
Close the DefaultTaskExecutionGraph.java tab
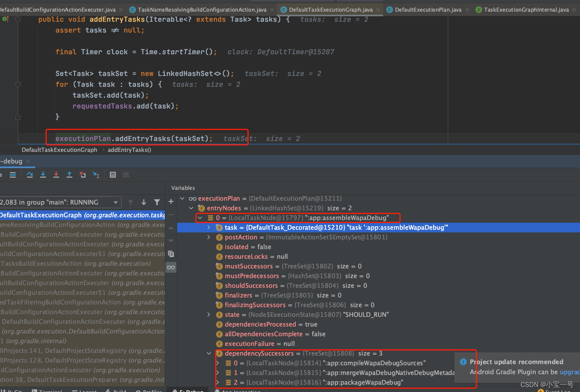pos(378,10)
